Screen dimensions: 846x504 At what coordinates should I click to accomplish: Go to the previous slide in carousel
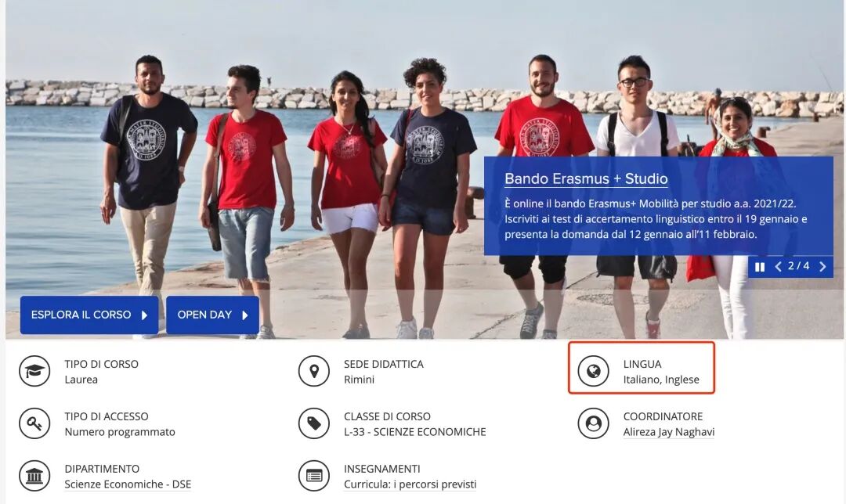point(778,266)
